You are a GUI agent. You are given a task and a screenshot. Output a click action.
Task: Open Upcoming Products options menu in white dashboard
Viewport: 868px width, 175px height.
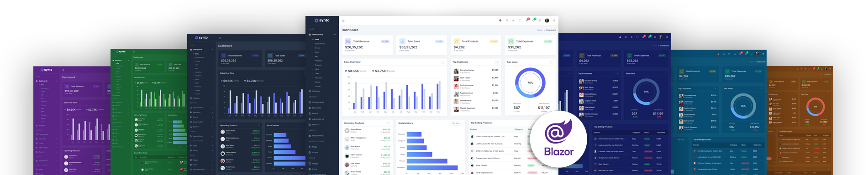pos(389,123)
